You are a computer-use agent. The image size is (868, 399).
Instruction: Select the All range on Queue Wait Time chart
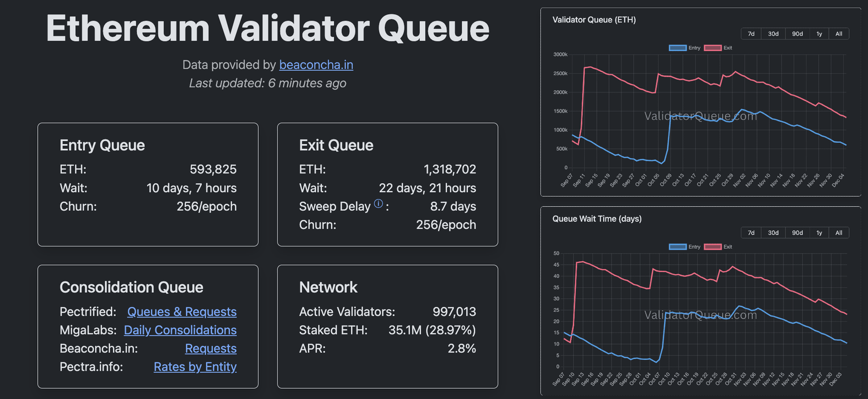(x=839, y=232)
